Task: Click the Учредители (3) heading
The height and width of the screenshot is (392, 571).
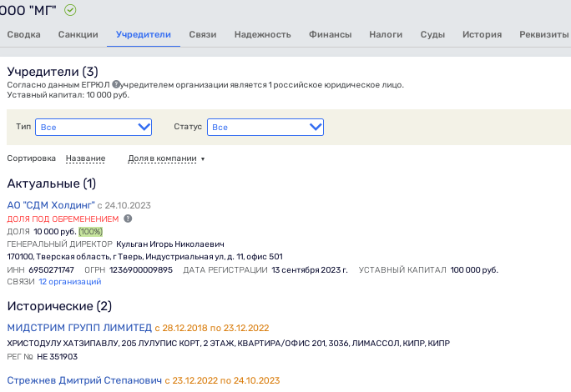Action: (53, 72)
